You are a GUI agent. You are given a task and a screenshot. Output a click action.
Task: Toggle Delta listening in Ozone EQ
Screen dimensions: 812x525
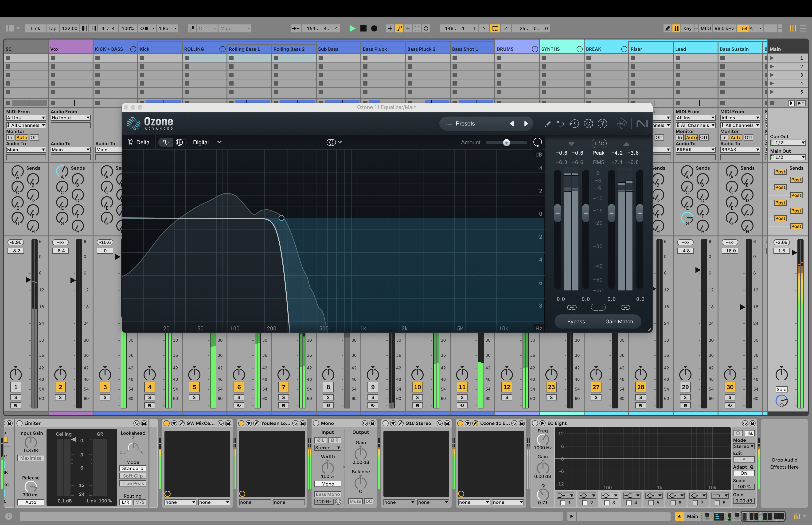tap(139, 142)
